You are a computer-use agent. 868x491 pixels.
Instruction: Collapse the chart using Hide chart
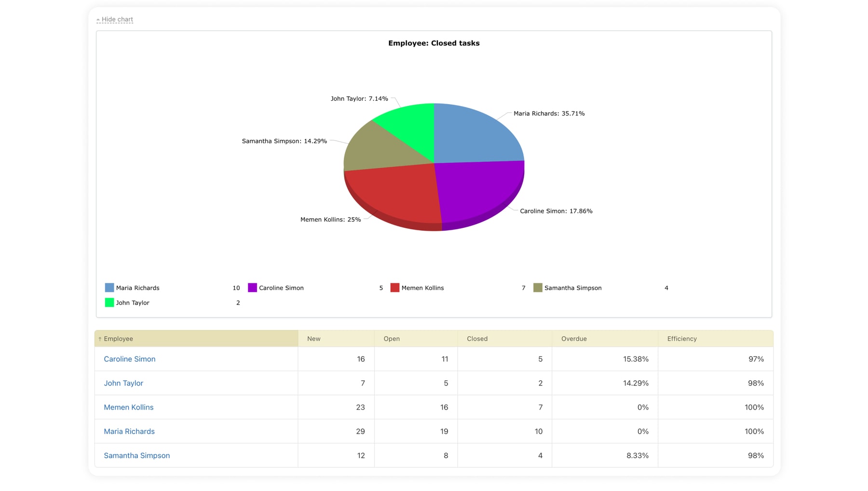117,20
